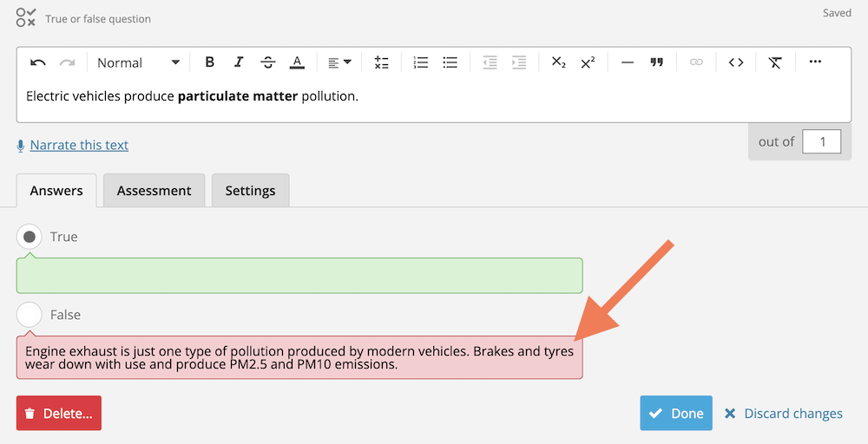Select the False radio button

click(x=30, y=315)
